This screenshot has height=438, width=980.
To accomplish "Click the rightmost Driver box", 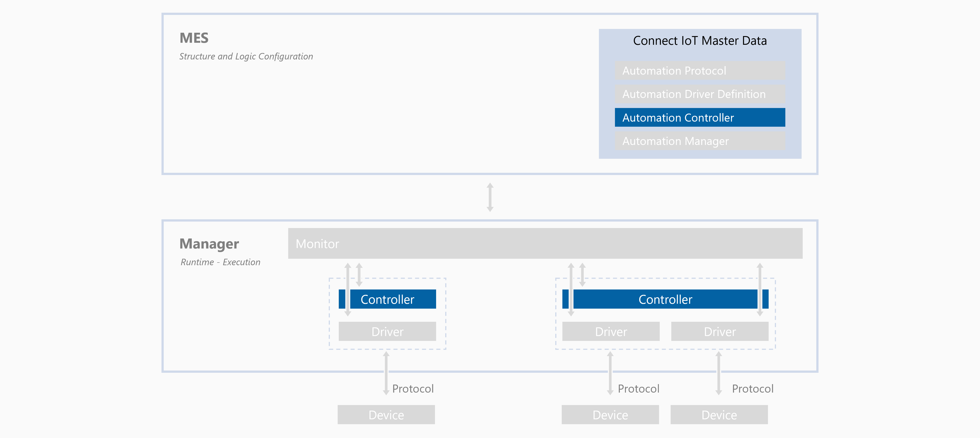I will point(719,332).
